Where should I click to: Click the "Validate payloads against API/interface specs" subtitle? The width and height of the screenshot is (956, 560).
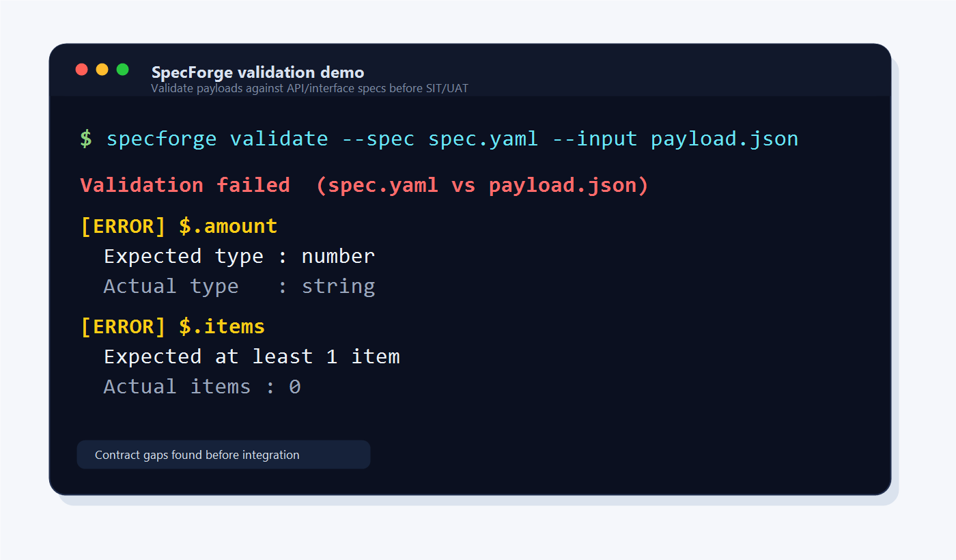[309, 88]
